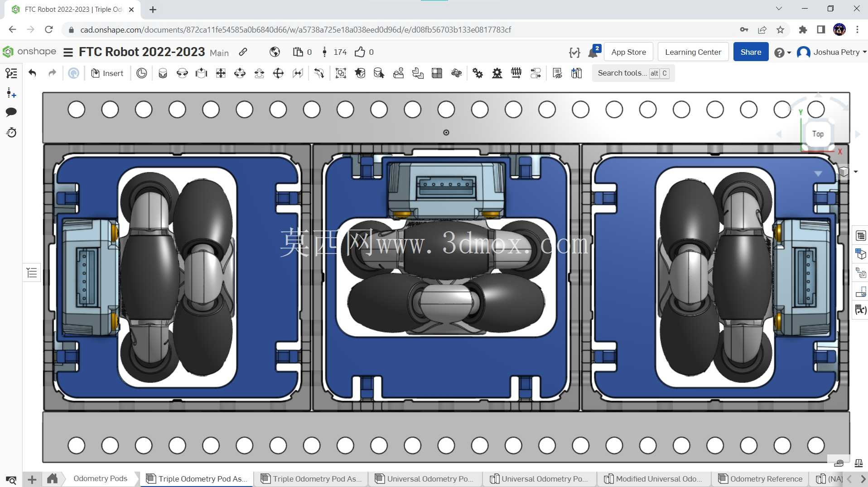
Task: Click the Undo arrow icon
Action: click(x=32, y=73)
